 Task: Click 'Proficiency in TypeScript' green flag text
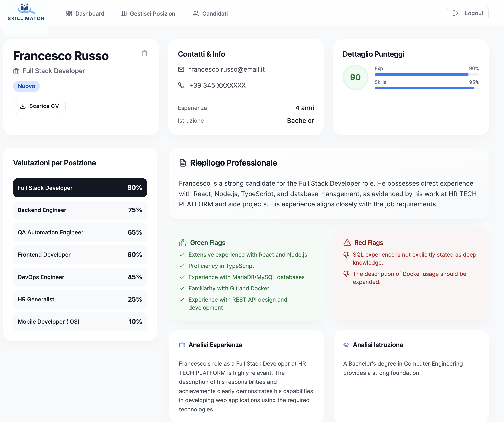(221, 266)
